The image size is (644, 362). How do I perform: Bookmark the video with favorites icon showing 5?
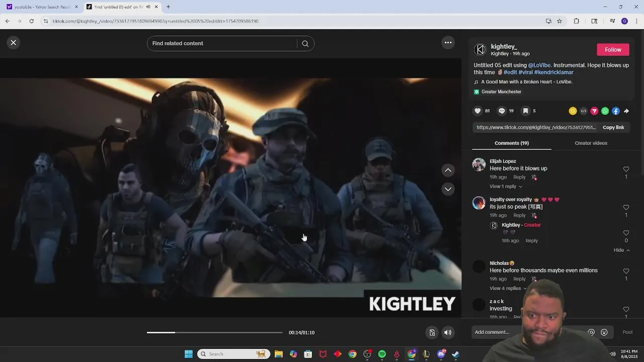[x=525, y=111]
